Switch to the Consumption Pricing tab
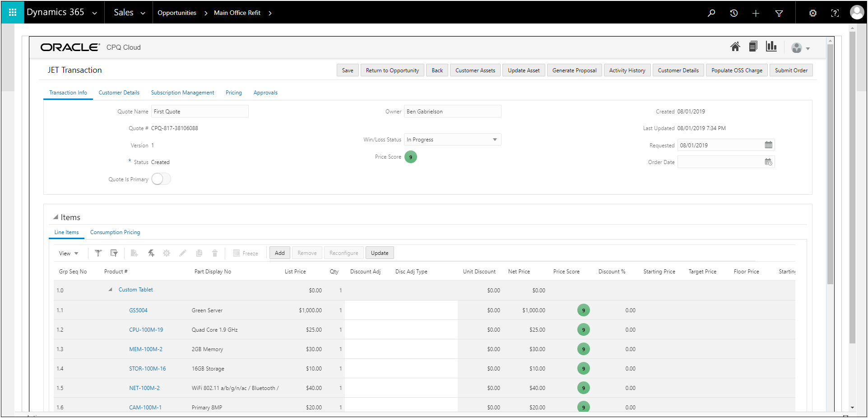The image size is (868, 418). click(x=115, y=232)
